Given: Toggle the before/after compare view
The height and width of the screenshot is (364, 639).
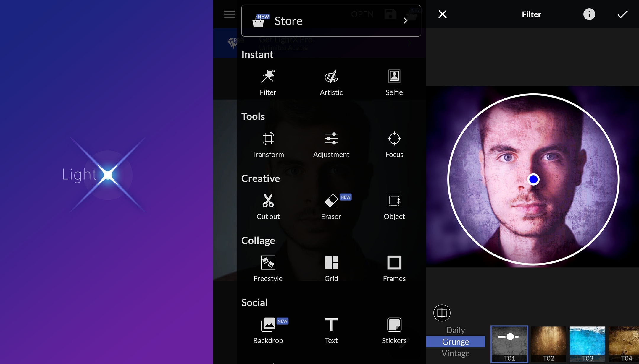Looking at the screenshot, I should (x=442, y=313).
